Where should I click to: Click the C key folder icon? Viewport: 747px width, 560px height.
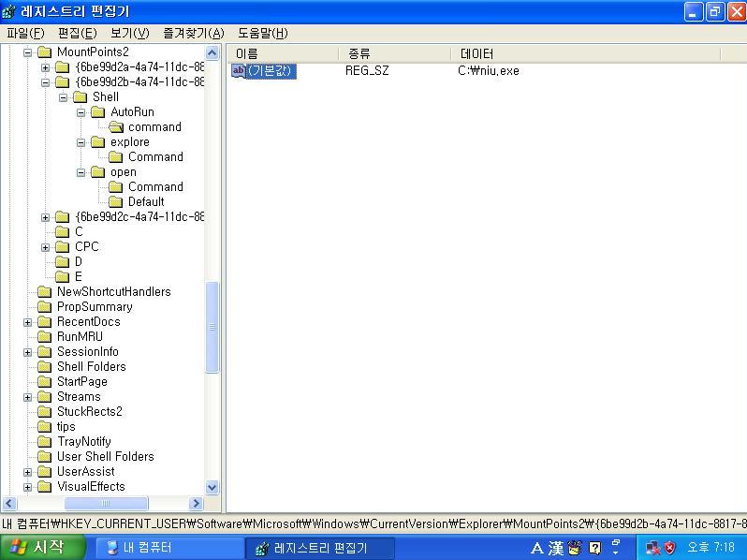(62, 232)
